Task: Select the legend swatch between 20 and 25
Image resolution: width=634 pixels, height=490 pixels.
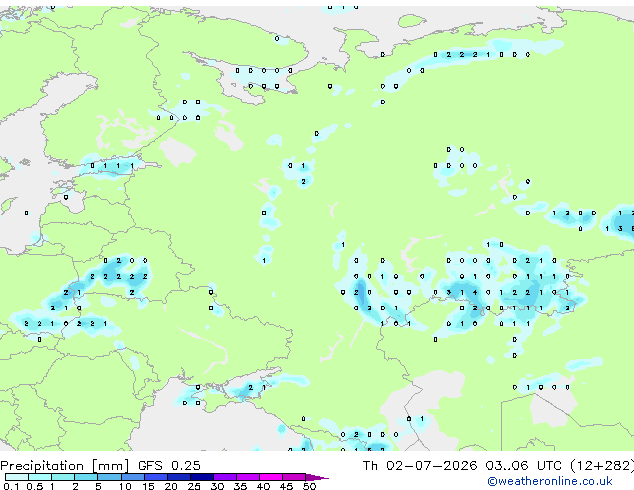Action: [x=179, y=477]
